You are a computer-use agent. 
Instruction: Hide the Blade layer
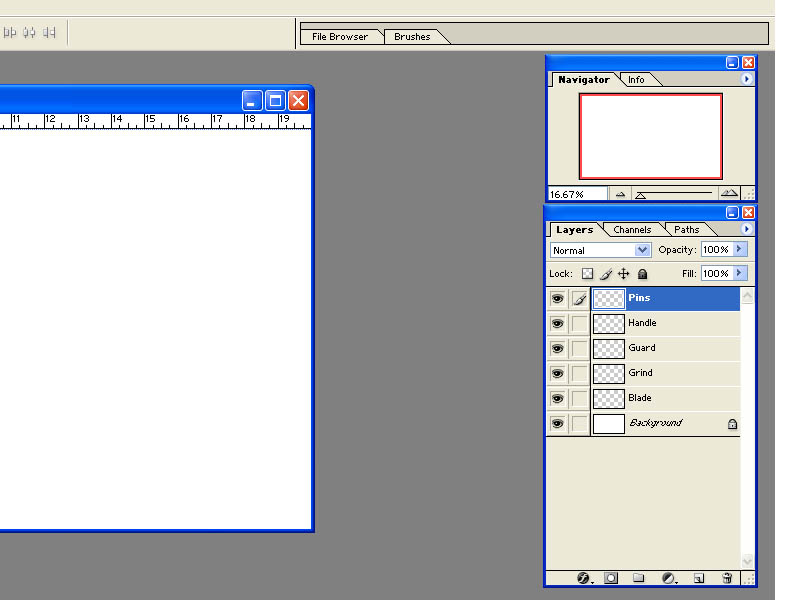557,398
